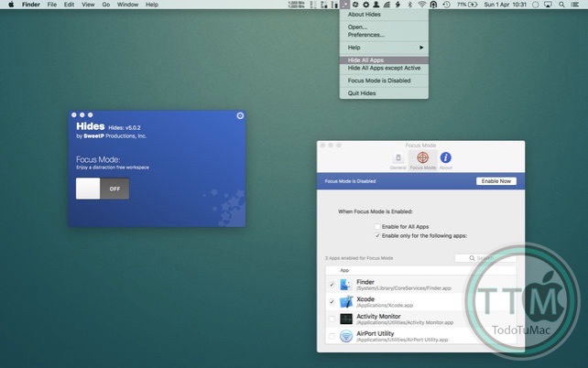Click the AirPort Utility app icon in the list
Image resolution: width=588 pixels, height=368 pixels.
346,336
